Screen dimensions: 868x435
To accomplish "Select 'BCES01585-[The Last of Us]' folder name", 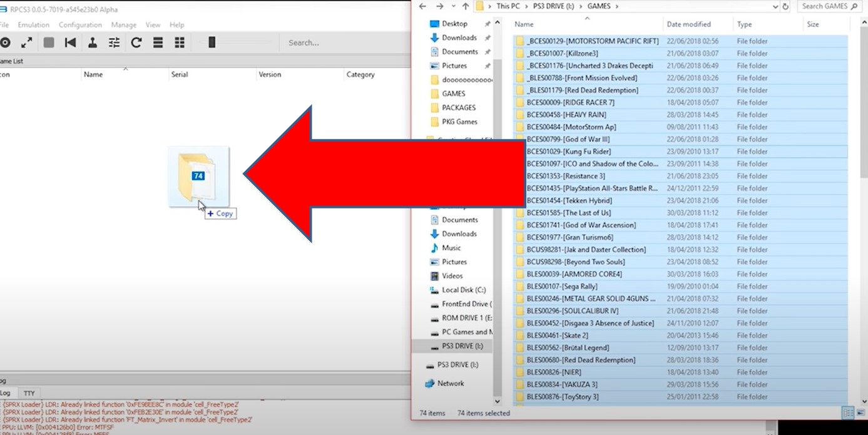I will (568, 213).
